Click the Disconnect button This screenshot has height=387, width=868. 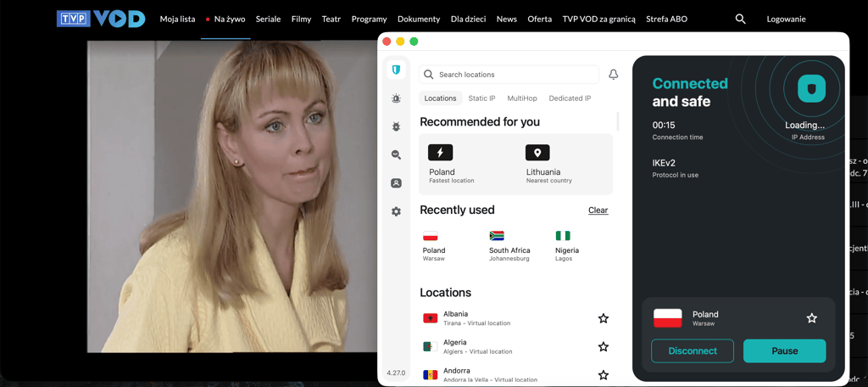693,351
